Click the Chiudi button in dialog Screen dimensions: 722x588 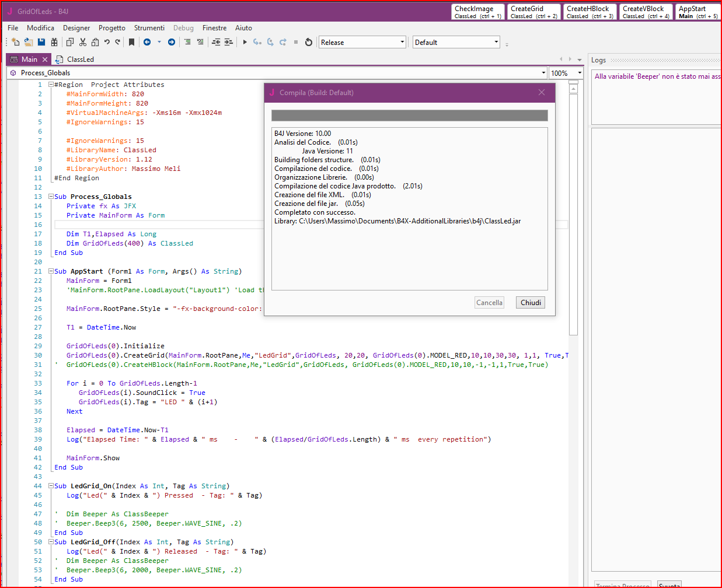tap(531, 302)
